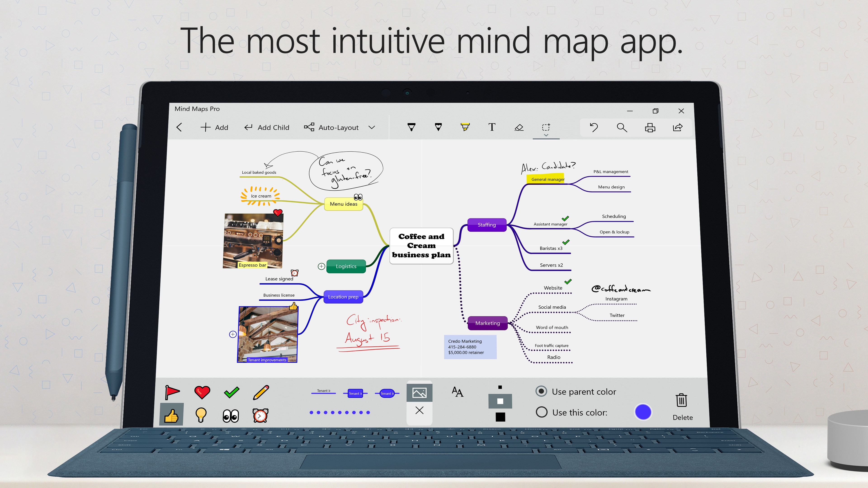
Task: Click the share icon
Action: click(x=678, y=128)
